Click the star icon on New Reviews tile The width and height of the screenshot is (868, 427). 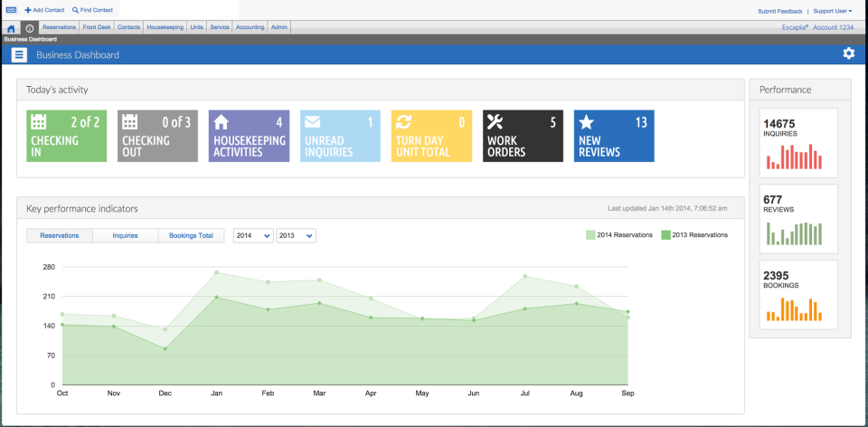[586, 121]
